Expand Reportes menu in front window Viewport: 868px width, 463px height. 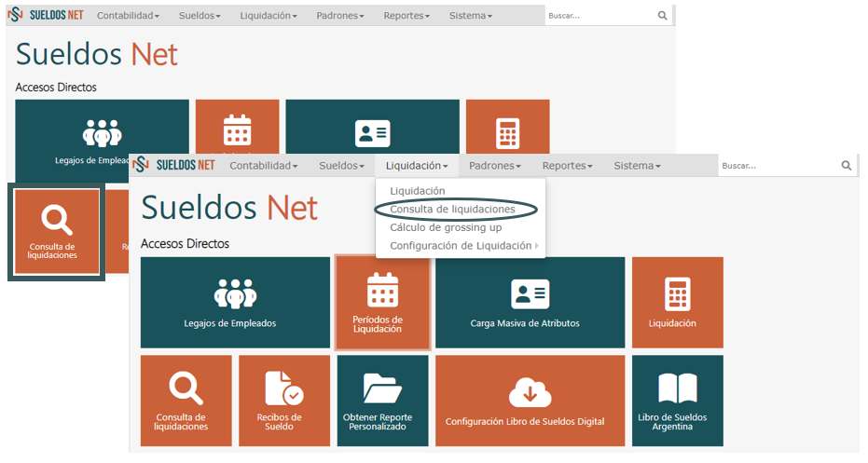[x=568, y=166]
